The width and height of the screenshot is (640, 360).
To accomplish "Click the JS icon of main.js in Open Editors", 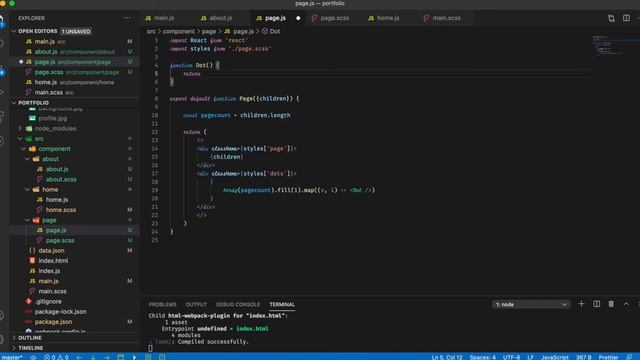I will click(x=29, y=41).
